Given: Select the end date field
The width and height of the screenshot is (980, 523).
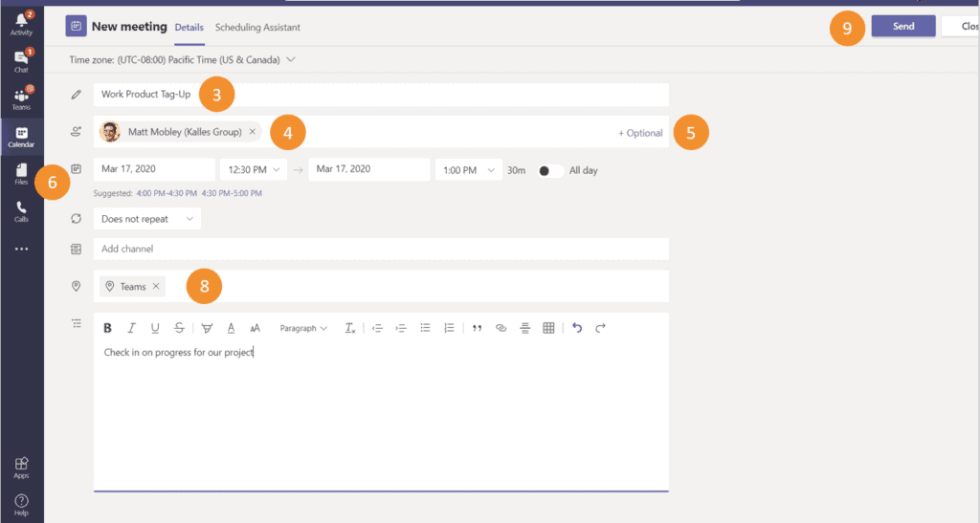Looking at the screenshot, I should (x=369, y=169).
